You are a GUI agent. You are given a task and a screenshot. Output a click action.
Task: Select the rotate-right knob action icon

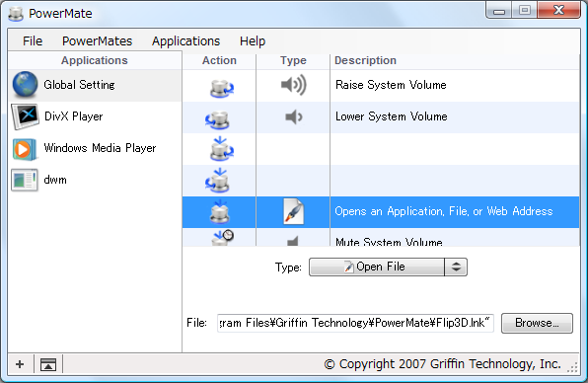click(221, 88)
